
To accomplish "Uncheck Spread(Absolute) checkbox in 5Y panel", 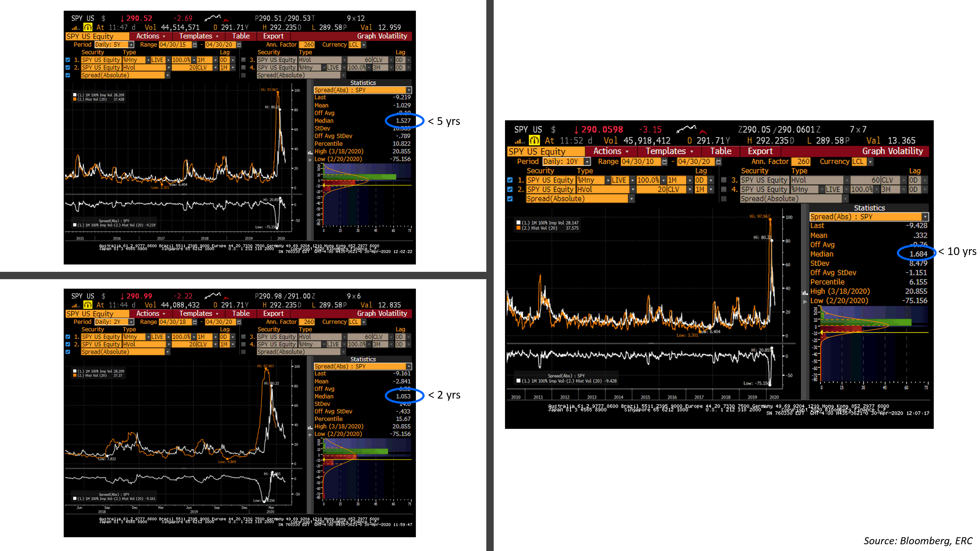I will pos(68,75).
